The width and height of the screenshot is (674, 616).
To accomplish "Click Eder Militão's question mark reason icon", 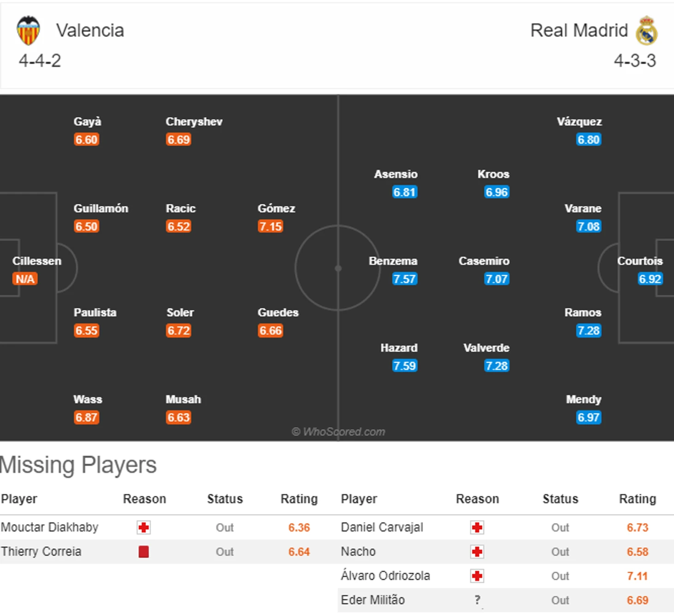I will (477, 600).
